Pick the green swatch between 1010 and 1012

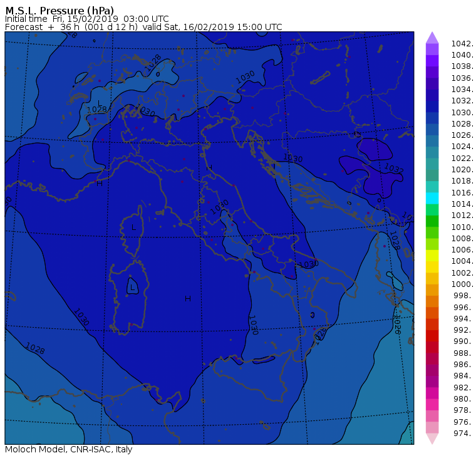432,221
